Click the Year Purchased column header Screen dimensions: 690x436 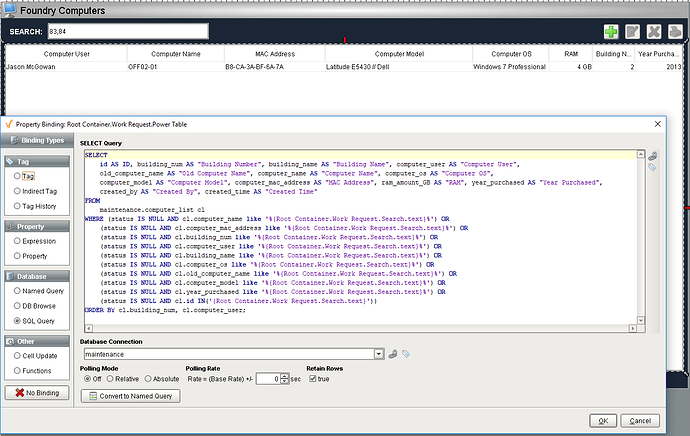click(659, 54)
